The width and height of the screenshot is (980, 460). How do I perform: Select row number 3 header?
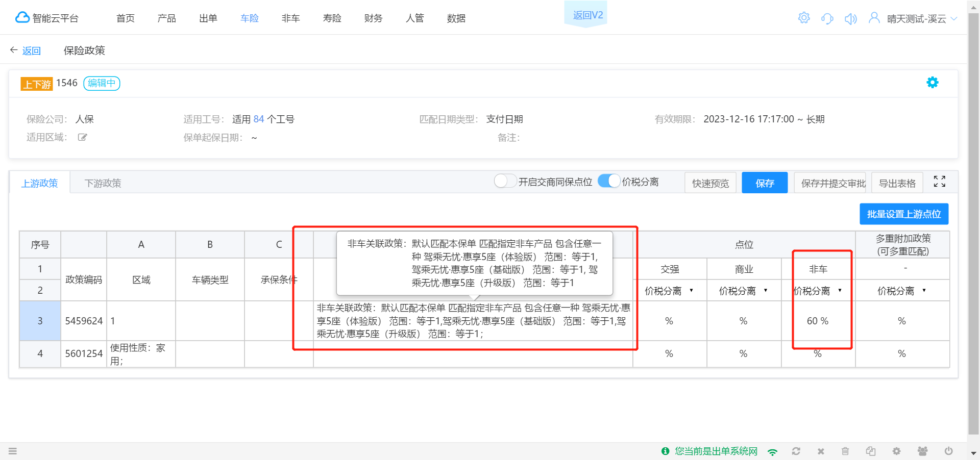[40, 321]
